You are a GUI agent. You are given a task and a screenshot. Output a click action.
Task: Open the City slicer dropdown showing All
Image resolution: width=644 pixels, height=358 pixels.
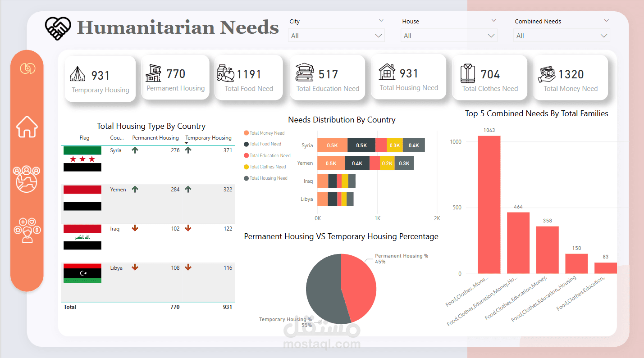coord(336,36)
